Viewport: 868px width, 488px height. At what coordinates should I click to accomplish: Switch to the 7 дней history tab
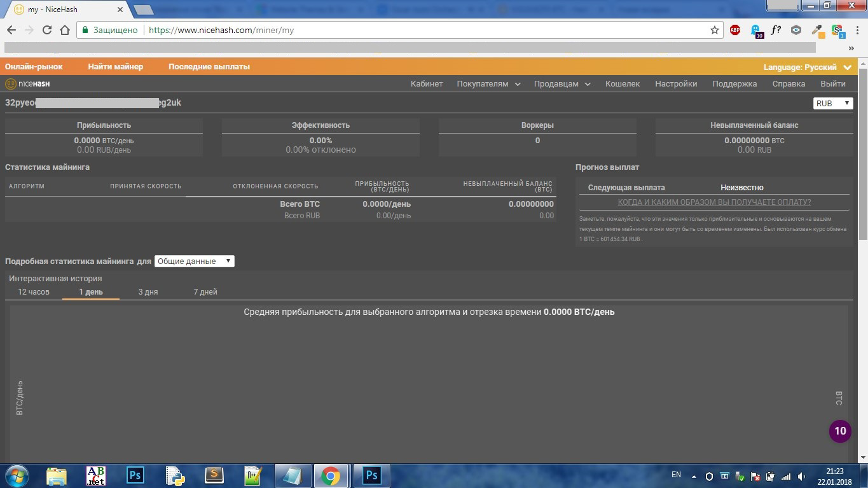(x=205, y=292)
